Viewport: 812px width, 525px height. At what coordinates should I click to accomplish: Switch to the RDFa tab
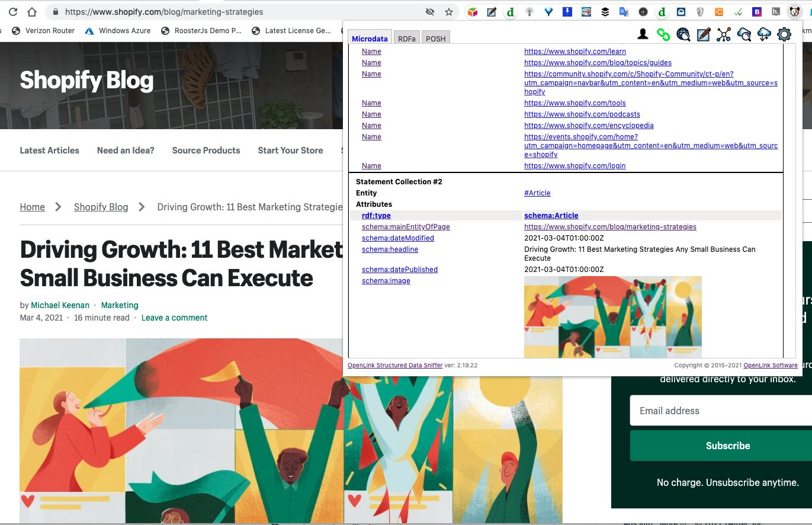[407, 39]
